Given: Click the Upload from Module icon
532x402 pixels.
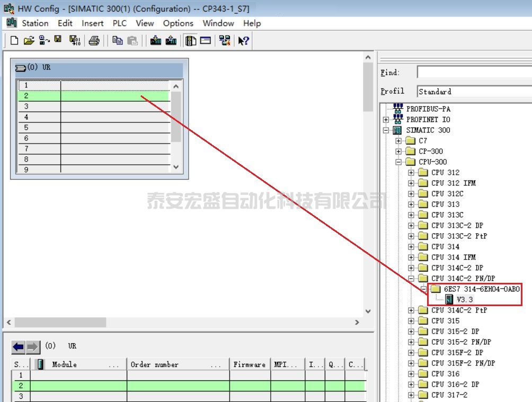Looking at the screenshot, I should pyautogui.click(x=171, y=41).
